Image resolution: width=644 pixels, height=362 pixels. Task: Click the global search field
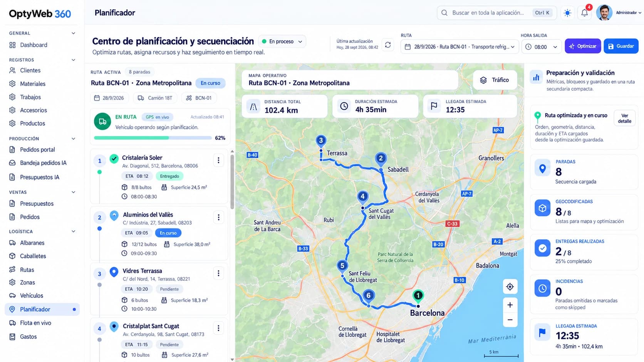click(x=497, y=13)
